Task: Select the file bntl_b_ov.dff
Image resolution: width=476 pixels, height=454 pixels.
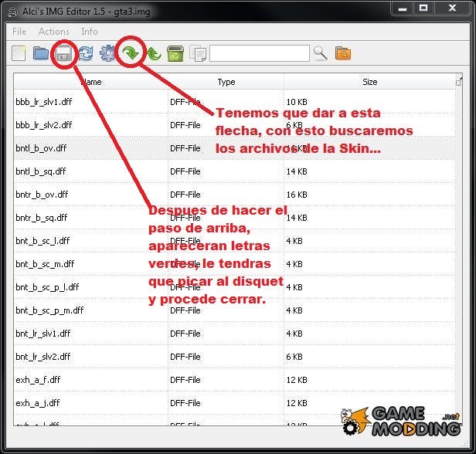Action: [41, 148]
